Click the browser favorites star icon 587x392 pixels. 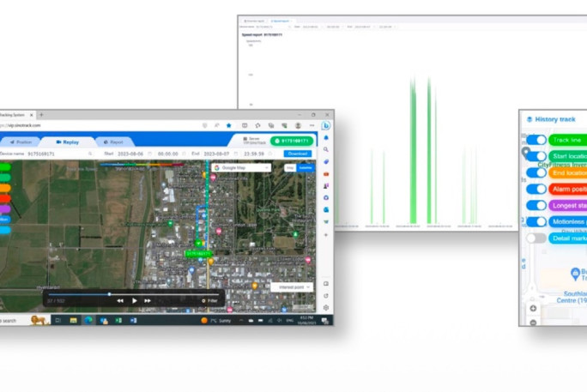pyautogui.click(x=228, y=125)
